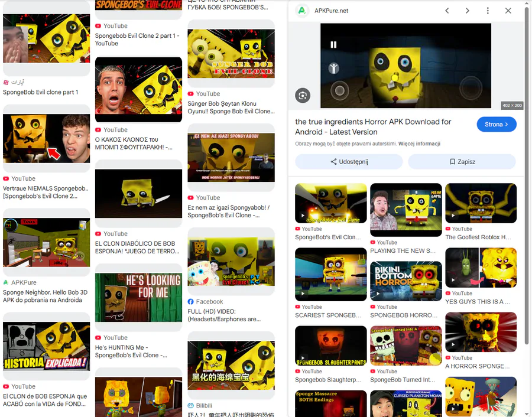This screenshot has width=532, height=417.
Task: Open Facebook 'FULL (HD) VIDEO' result
Action: coord(224,315)
